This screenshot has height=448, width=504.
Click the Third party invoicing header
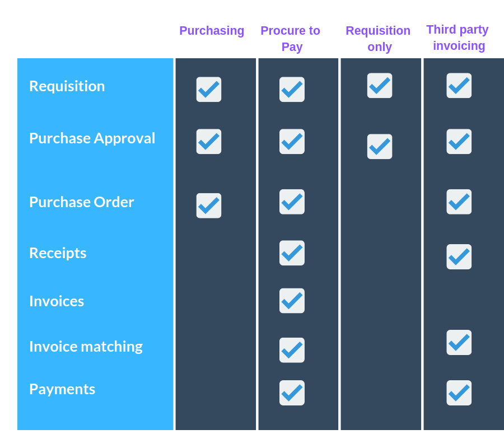458,38
